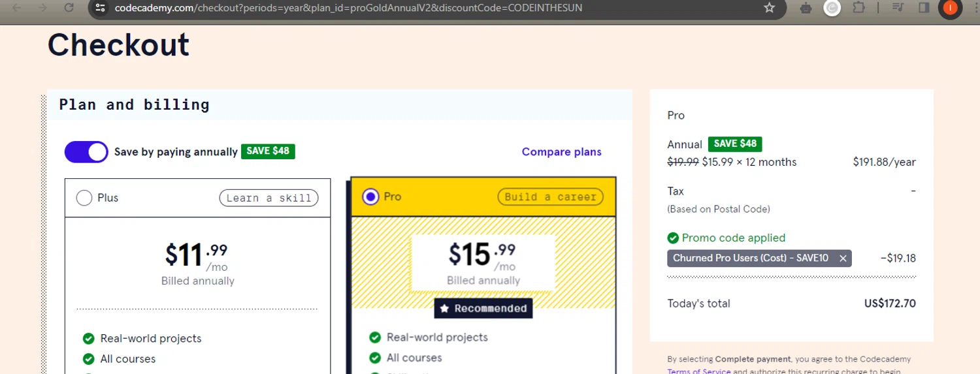
Task: Toggle the browser side panel icon
Action: click(924, 8)
